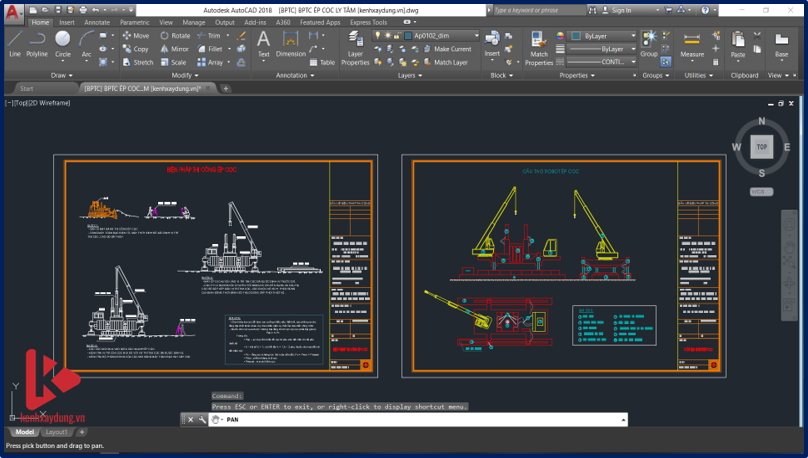Screen dimensions: 808x458
Task: Select the Measure utility tool
Action: 692,43
